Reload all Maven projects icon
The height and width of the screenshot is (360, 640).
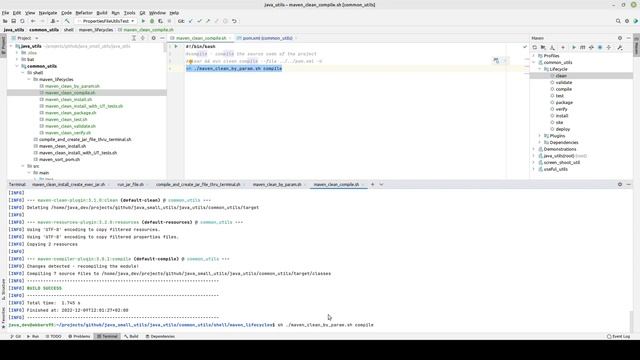535,47
